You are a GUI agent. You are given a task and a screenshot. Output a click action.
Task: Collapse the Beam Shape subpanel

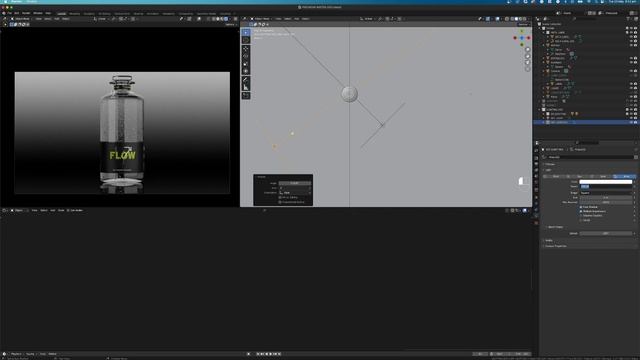(x=555, y=227)
